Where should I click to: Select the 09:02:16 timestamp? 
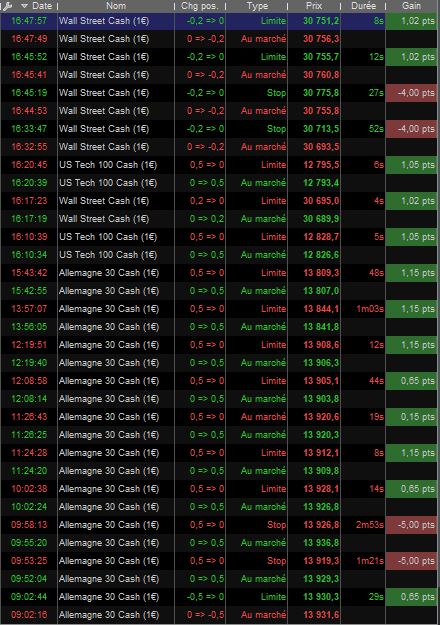(x=29, y=615)
